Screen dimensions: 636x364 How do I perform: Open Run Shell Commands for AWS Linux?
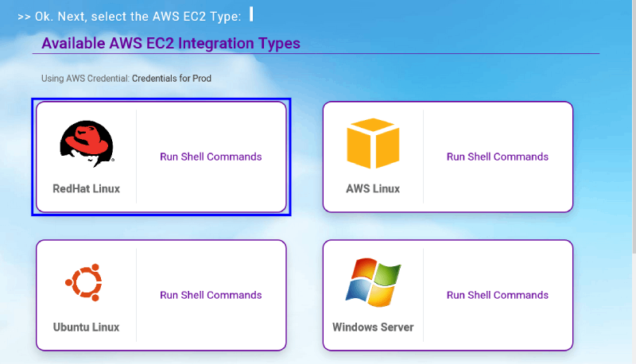tap(498, 157)
